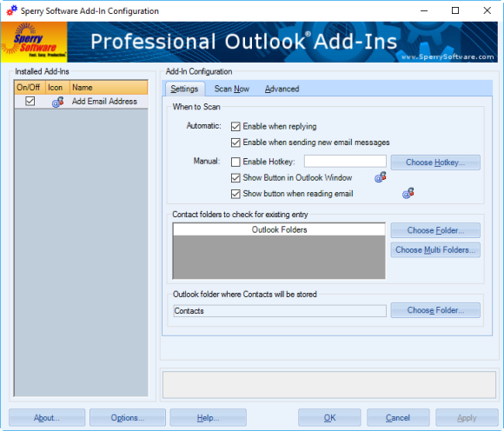Screen dimensions: 504x431
Task: Toggle the Add Email Address on/off checkbox
Action: coord(30,102)
